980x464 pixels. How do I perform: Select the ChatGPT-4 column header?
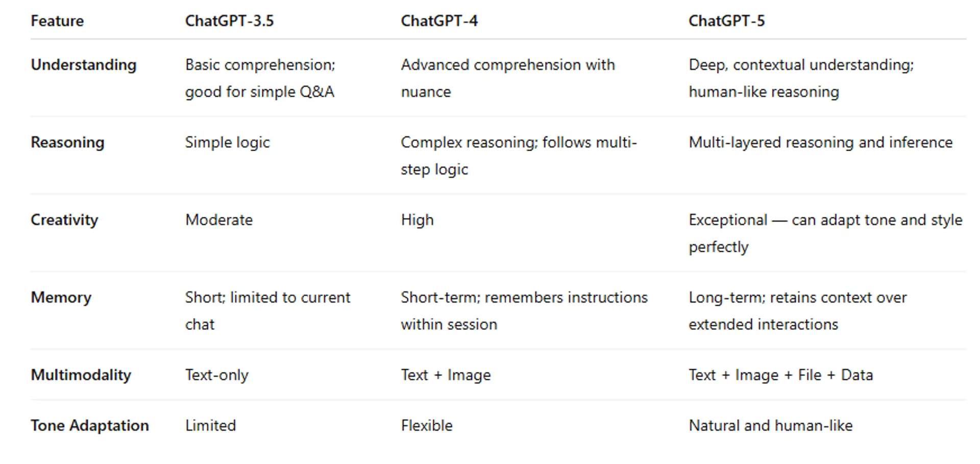pyautogui.click(x=439, y=21)
